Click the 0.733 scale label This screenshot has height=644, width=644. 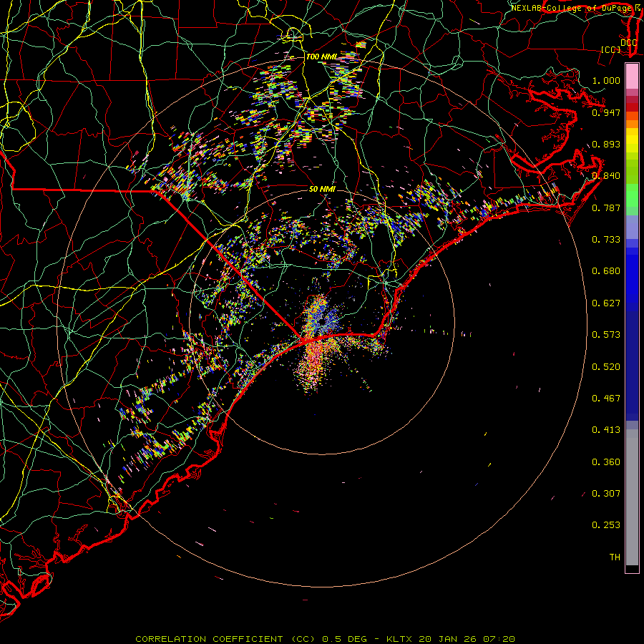tap(606, 240)
